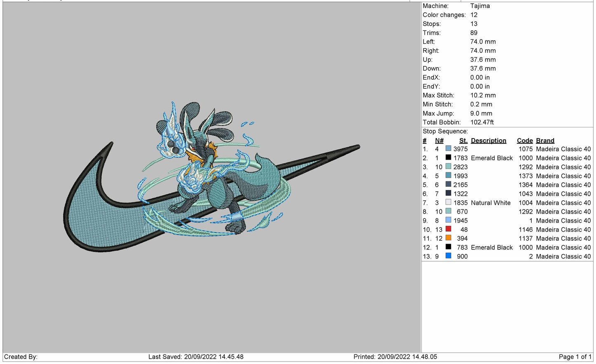596x364 pixels.
Task: Click the Code column header
Action: tap(525, 141)
